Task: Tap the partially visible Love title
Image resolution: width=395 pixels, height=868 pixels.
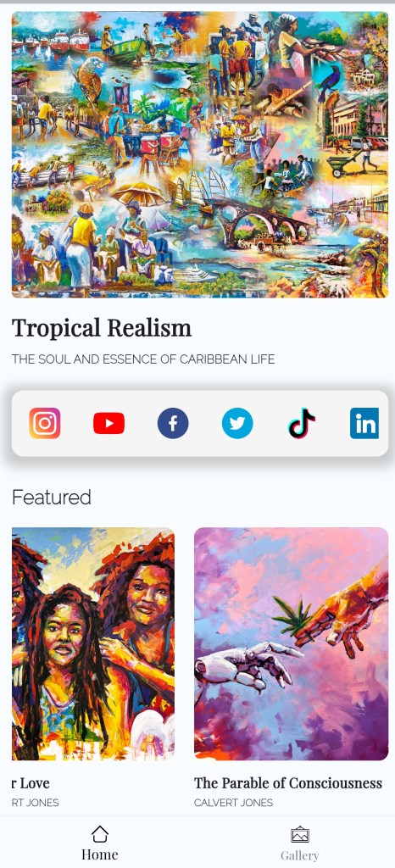Action: tap(31, 782)
